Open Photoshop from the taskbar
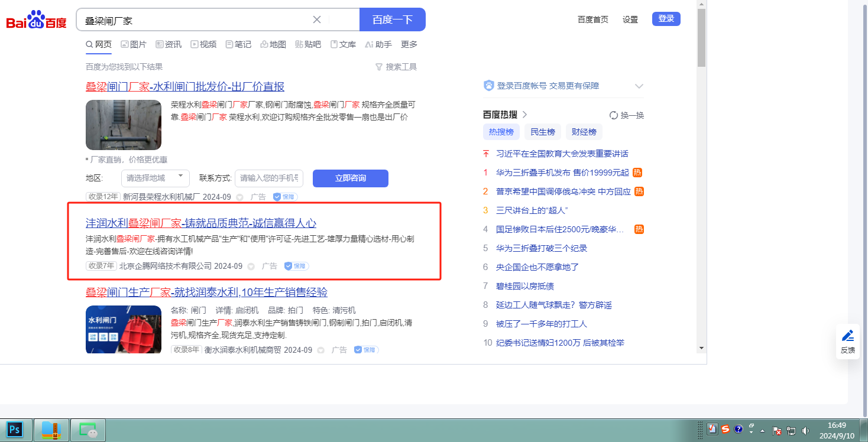 (x=15, y=430)
